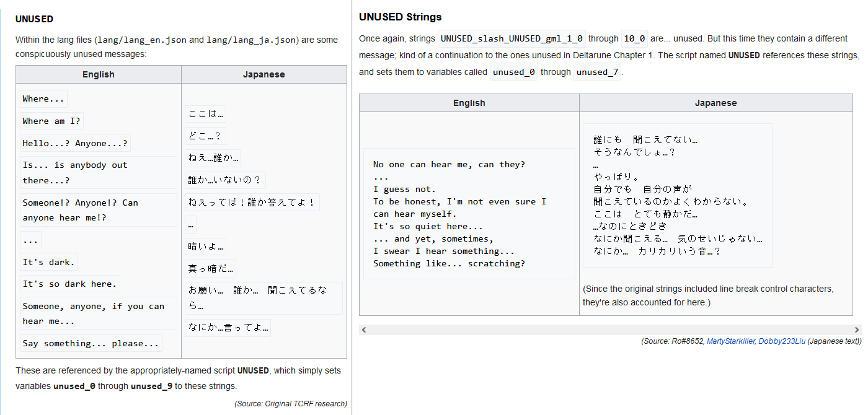
Task: Click "お願い… 誰か… 聞こえてるなら…" string
Action: pos(263,298)
